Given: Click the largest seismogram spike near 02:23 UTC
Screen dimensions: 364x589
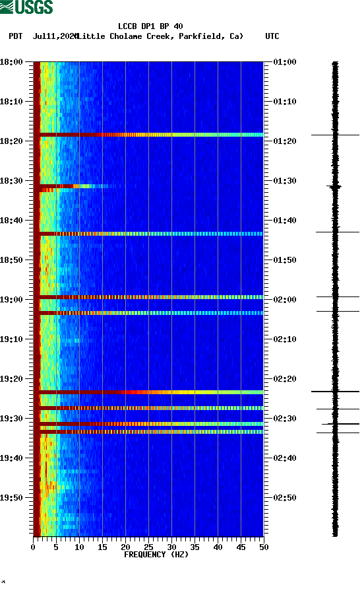Looking at the screenshot, I should pos(335,392).
